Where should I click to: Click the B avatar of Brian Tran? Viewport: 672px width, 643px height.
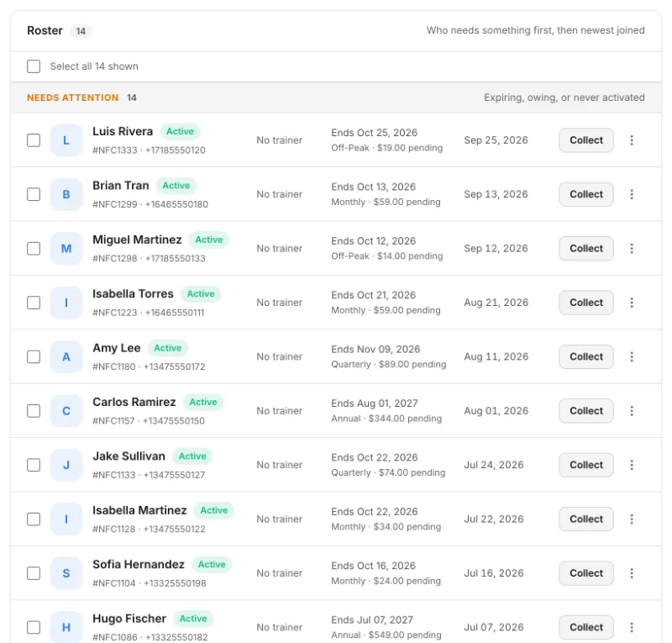click(66, 194)
